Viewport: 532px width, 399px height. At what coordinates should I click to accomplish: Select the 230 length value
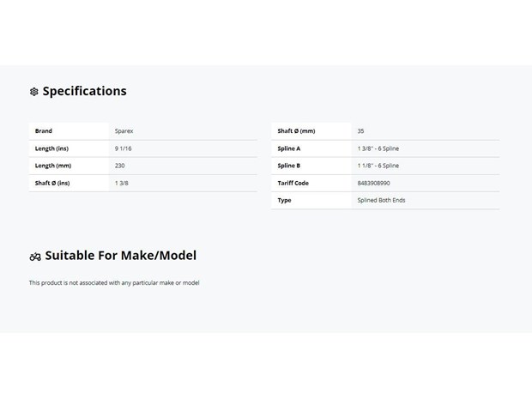120,166
